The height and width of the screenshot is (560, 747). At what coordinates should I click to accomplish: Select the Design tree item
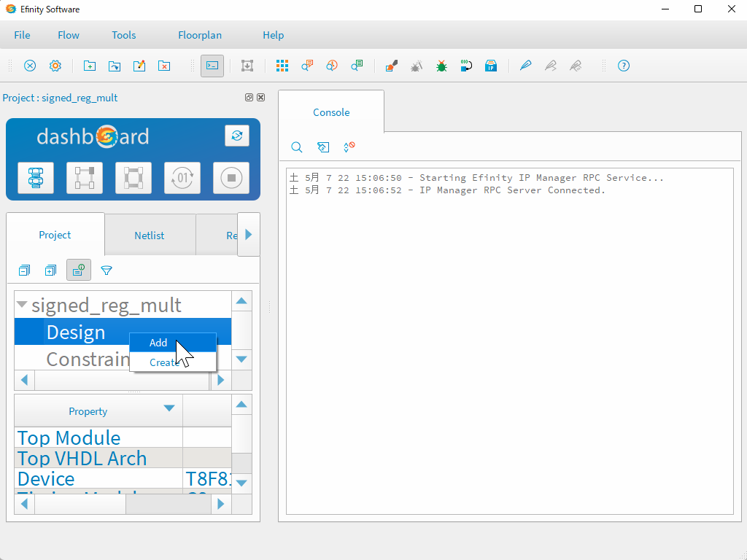[123, 332]
